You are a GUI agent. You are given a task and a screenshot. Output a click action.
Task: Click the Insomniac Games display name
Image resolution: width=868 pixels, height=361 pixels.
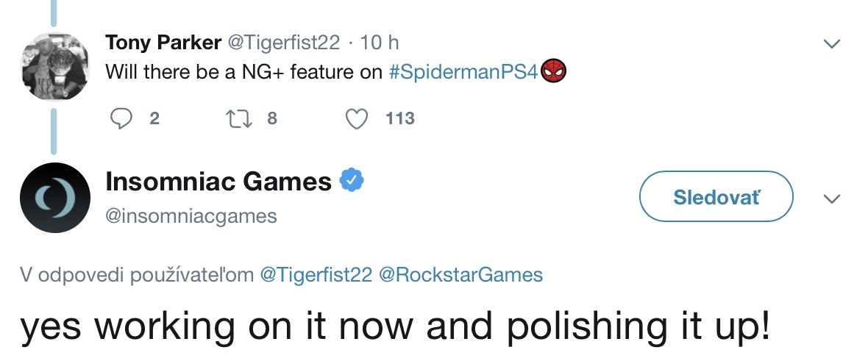(x=218, y=181)
